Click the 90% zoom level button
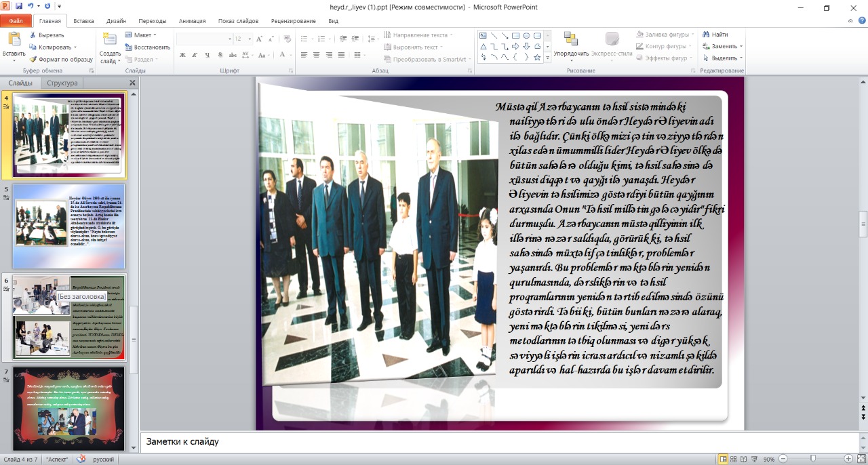The height and width of the screenshot is (465, 868). pyautogui.click(x=768, y=459)
